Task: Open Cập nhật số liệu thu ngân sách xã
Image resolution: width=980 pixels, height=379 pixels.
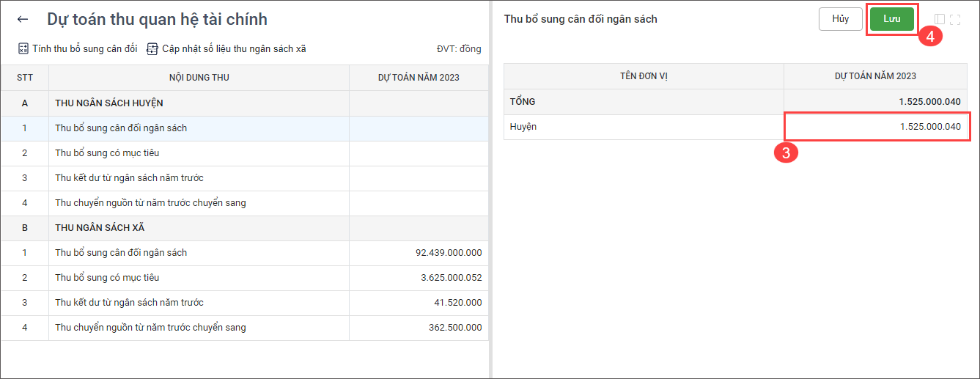Action: click(x=234, y=49)
